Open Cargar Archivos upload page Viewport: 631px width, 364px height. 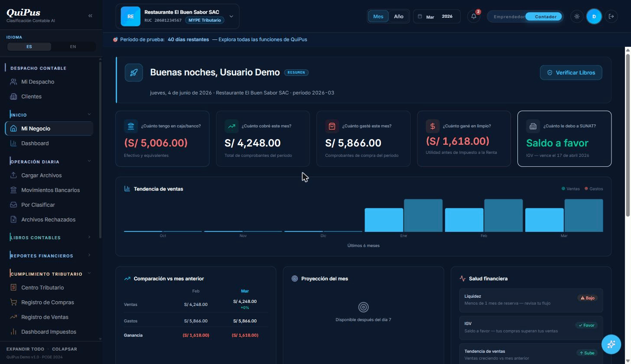pos(49,175)
